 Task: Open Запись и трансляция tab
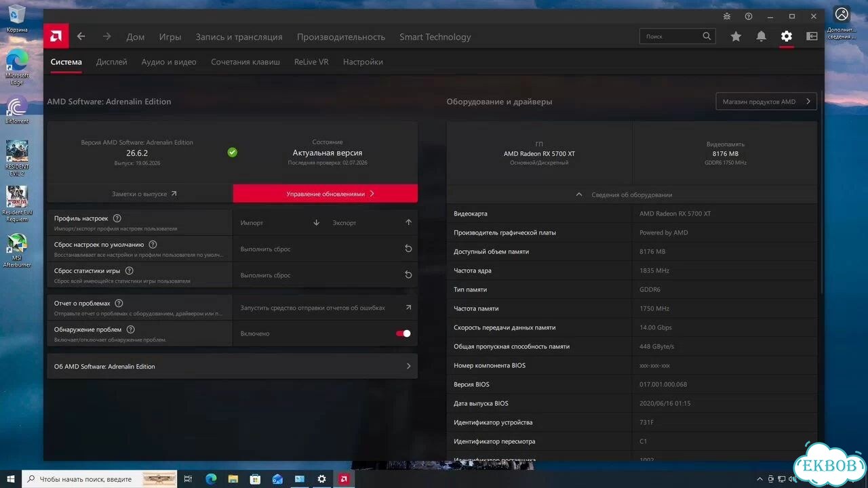click(x=239, y=37)
